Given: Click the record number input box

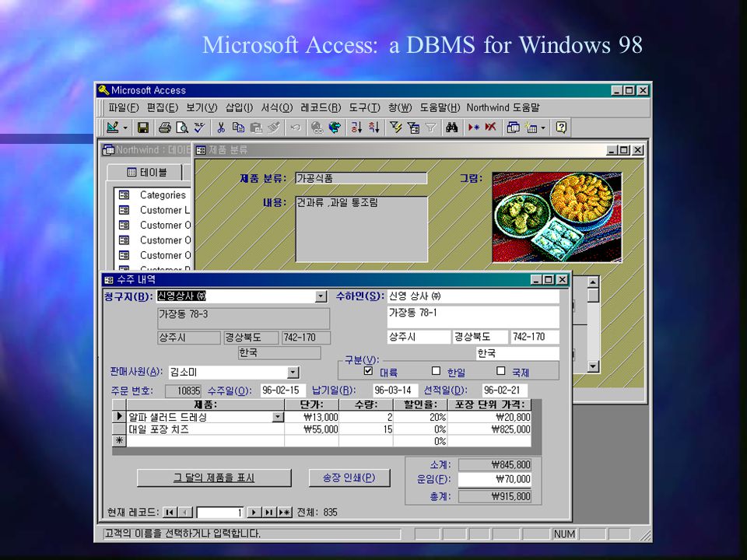Looking at the screenshot, I should tap(220, 513).
